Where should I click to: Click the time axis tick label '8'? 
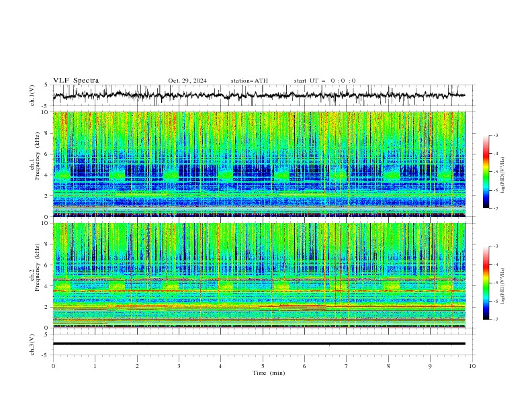388,366
